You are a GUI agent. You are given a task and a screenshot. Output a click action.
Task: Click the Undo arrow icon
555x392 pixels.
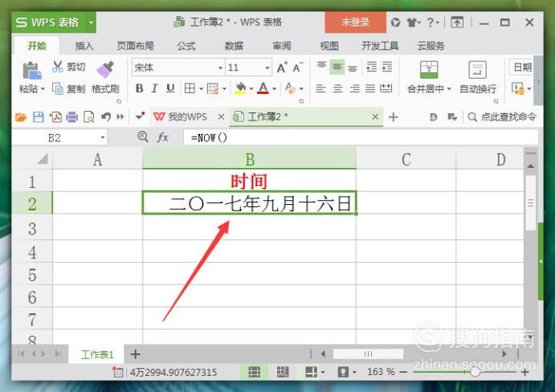click(x=105, y=116)
